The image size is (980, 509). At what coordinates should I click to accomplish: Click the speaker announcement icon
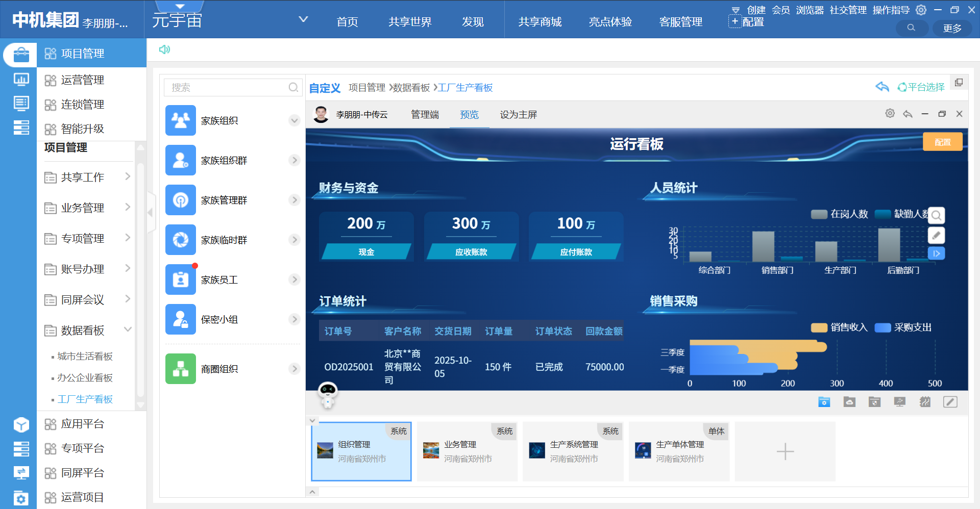pyautogui.click(x=164, y=49)
